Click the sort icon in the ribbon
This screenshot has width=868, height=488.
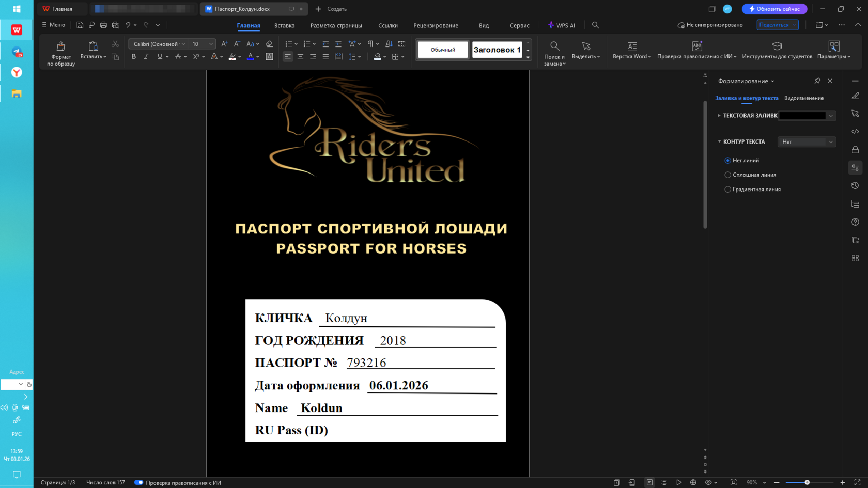[389, 44]
